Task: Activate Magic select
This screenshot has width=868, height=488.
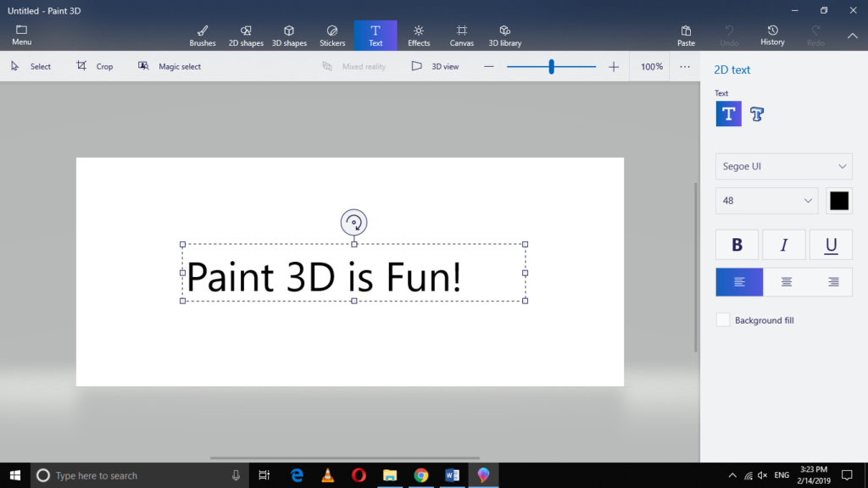Action: click(170, 66)
